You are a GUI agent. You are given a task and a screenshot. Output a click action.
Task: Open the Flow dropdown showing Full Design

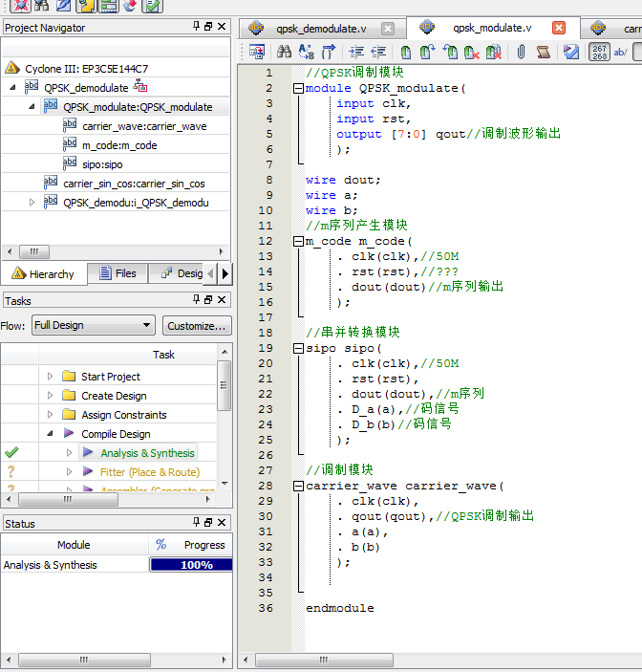pyautogui.click(x=93, y=325)
